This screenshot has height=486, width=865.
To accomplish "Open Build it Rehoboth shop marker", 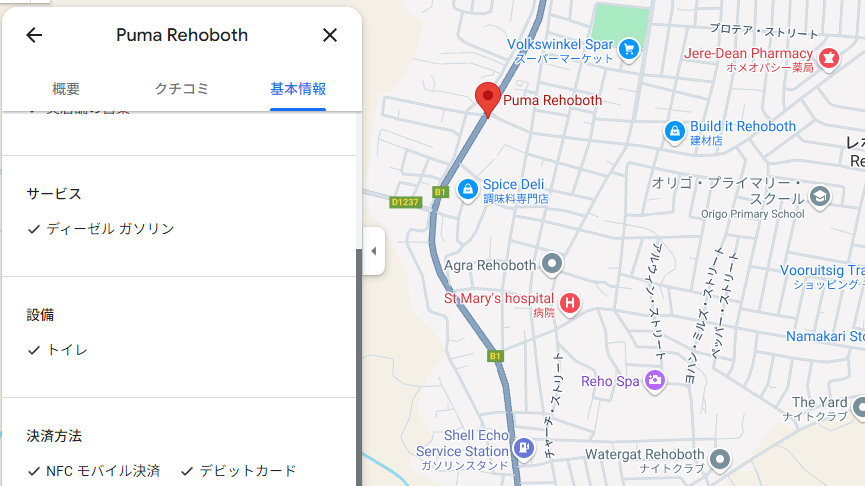I will coord(675,131).
